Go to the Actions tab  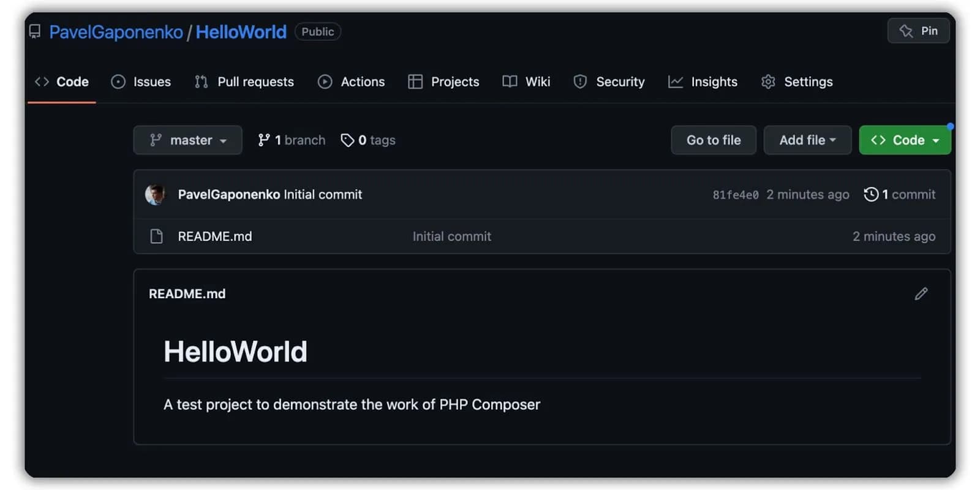coord(351,81)
